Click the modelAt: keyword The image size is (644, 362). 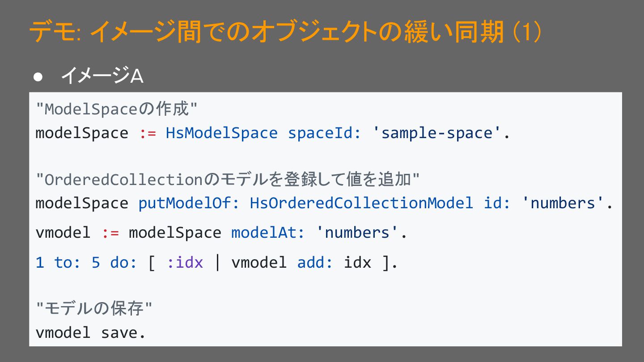[267, 232]
